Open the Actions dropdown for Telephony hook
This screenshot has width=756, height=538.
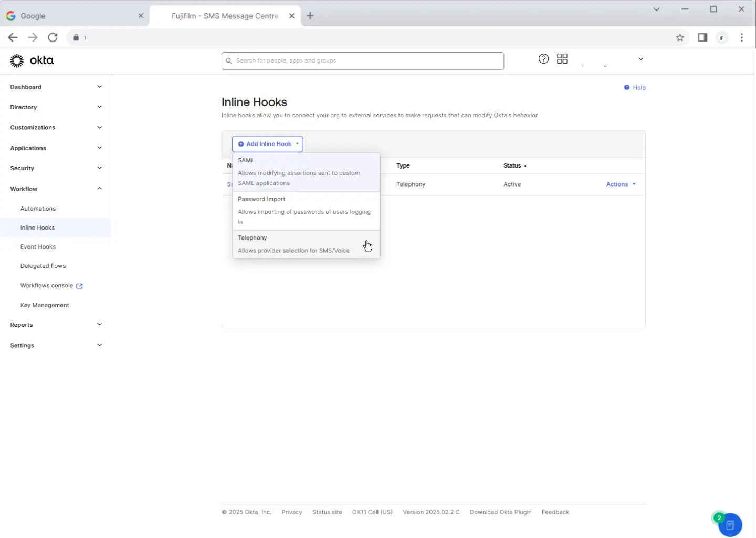(621, 184)
